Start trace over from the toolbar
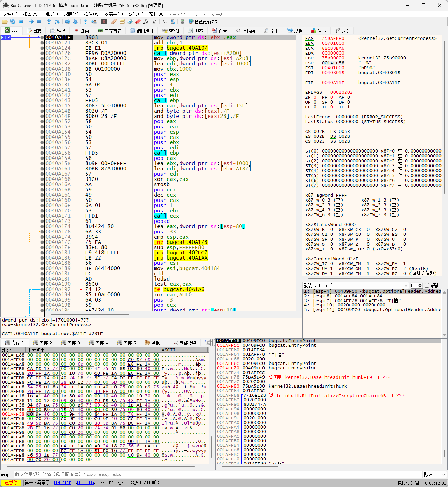Viewport: 448px width, 487px height. coord(75,22)
